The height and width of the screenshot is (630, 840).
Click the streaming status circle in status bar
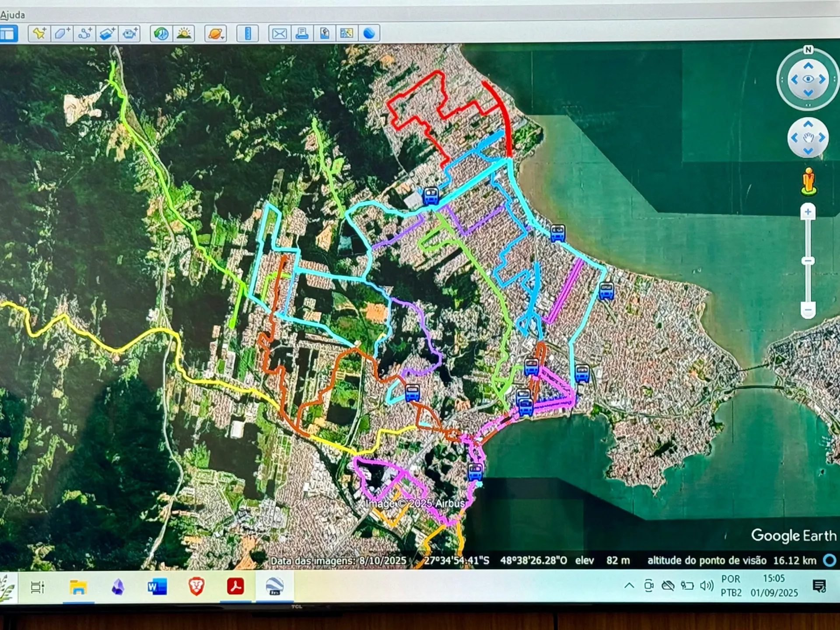click(x=829, y=560)
